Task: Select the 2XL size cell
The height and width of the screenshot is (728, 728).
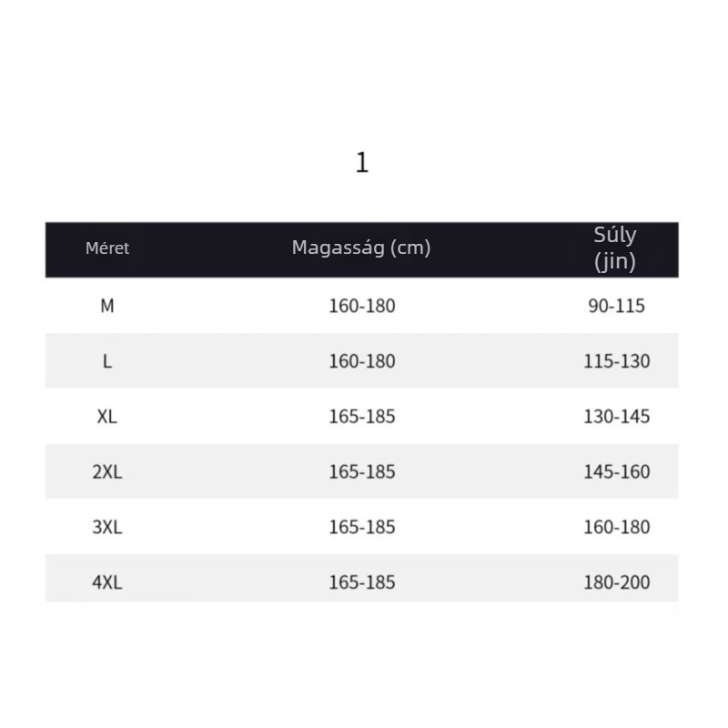Action: click(107, 471)
